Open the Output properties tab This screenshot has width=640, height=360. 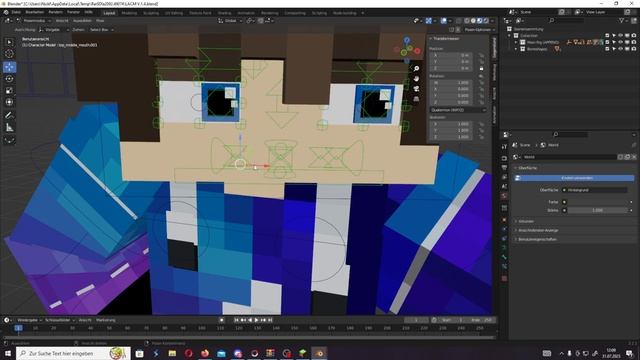[504, 168]
